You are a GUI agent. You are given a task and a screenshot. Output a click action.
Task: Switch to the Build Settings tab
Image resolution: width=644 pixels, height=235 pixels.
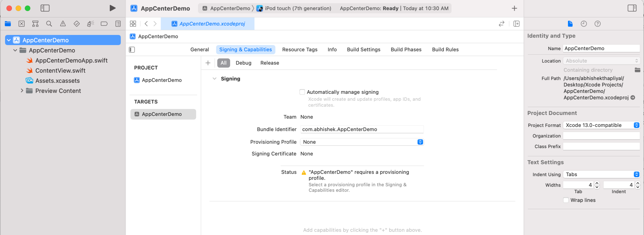(x=364, y=49)
